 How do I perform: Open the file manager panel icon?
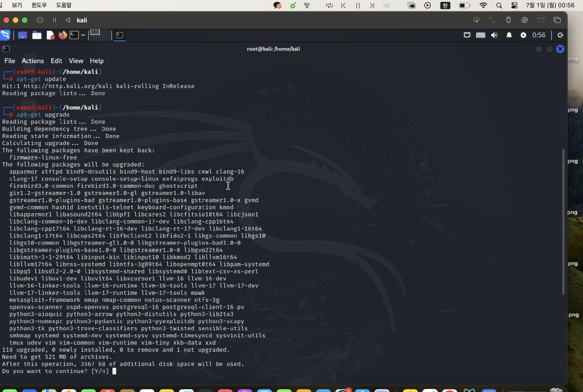(37, 35)
